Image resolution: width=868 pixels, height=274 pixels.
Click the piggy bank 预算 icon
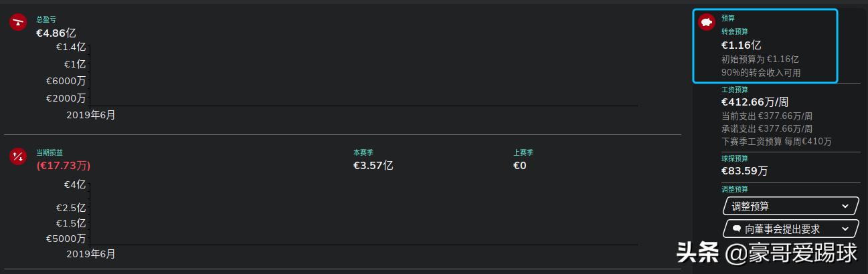[x=707, y=22]
